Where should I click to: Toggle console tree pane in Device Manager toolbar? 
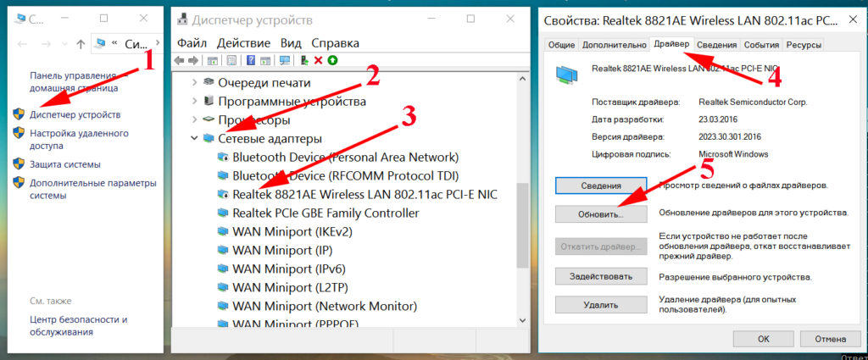(212, 60)
